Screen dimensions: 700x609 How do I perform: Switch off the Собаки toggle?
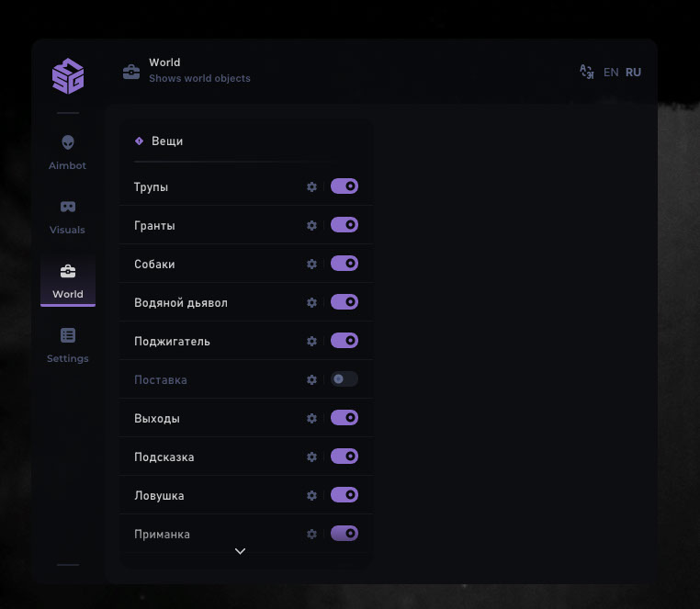coord(344,264)
